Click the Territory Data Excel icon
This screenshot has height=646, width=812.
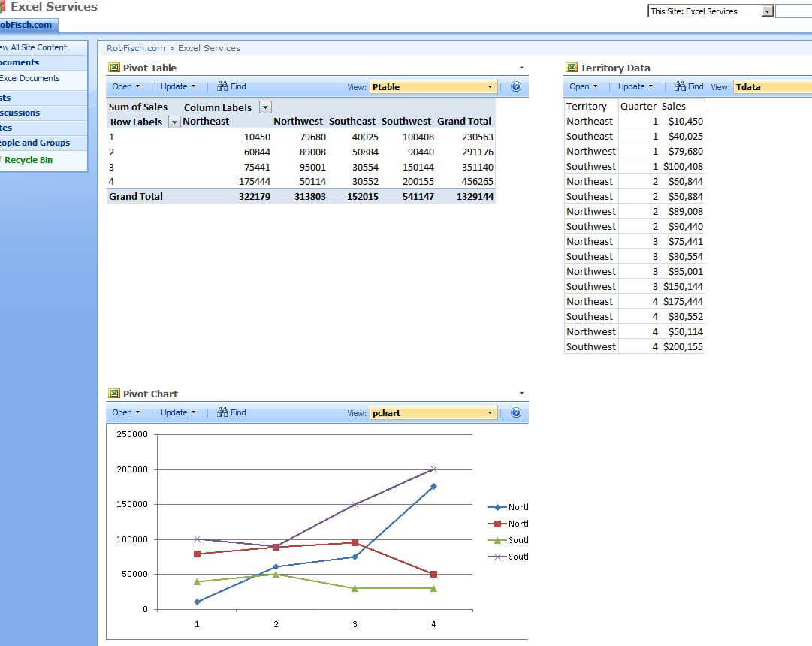[x=572, y=68]
